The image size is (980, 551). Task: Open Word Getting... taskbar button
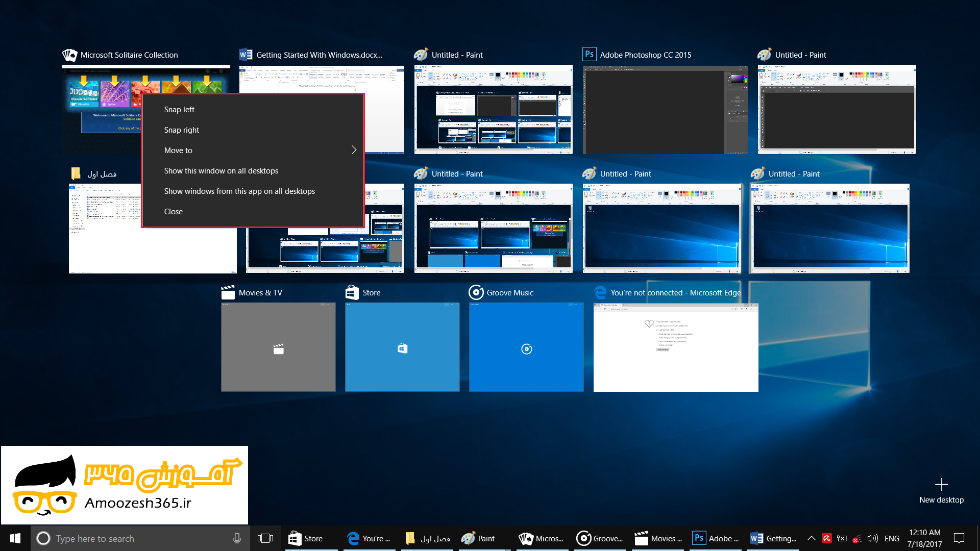click(774, 538)
